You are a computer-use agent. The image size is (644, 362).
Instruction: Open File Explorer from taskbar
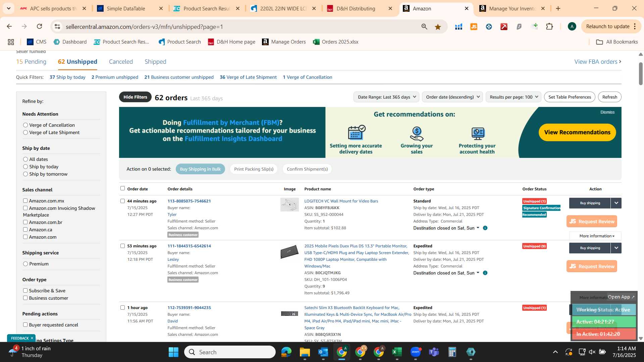click(305, 352)
